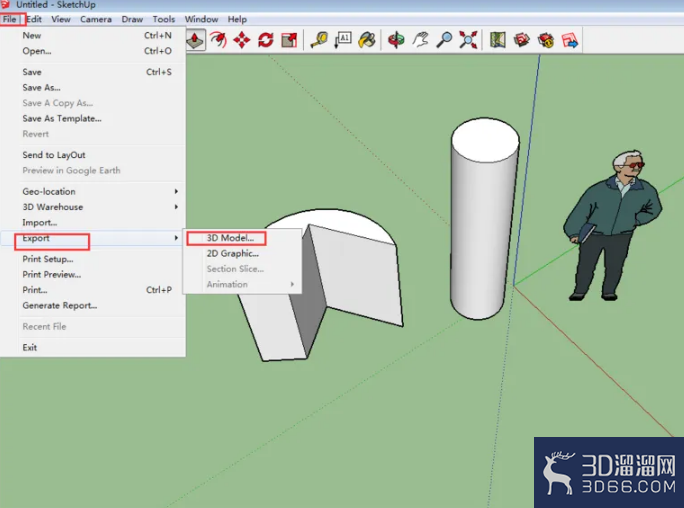Viewport: 684px width, 508px height.
Task: Select the Text label tool
Action: [343, 40]
